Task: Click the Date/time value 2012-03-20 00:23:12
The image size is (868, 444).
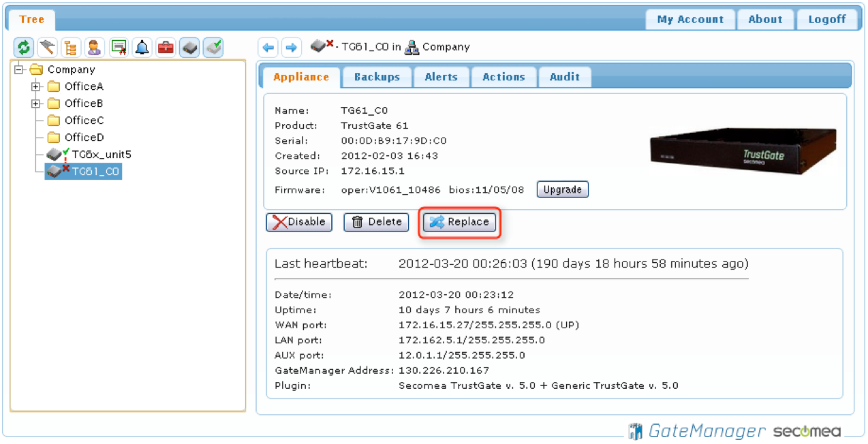Action: tap(456, 295)
